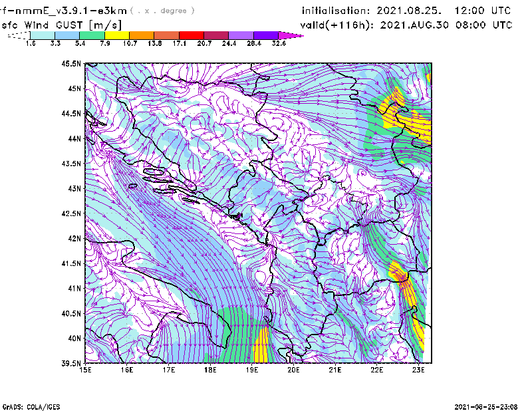Click the legend value 28.4
The image size is (532, 411).
(x=254, y=43)
